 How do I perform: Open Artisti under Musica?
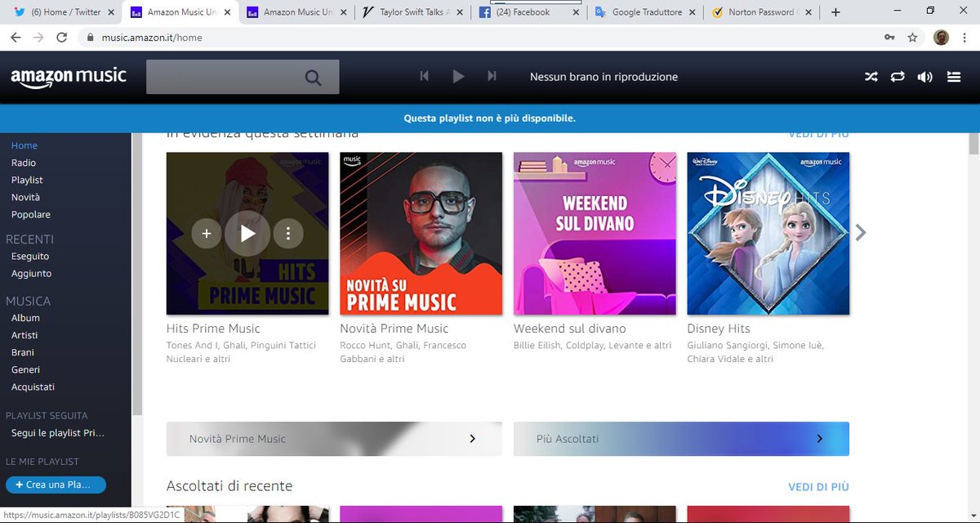tap(24, 335)
